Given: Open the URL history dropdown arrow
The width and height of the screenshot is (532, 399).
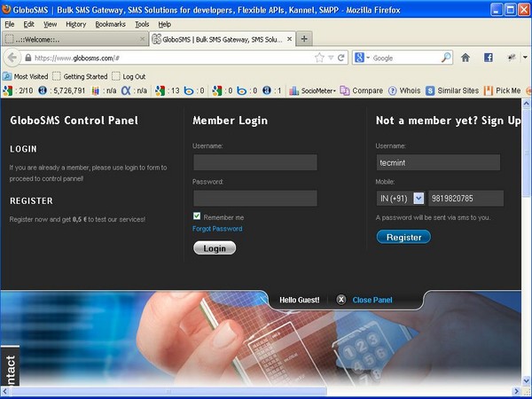Looking at the screenshot, I should point(331,58).
